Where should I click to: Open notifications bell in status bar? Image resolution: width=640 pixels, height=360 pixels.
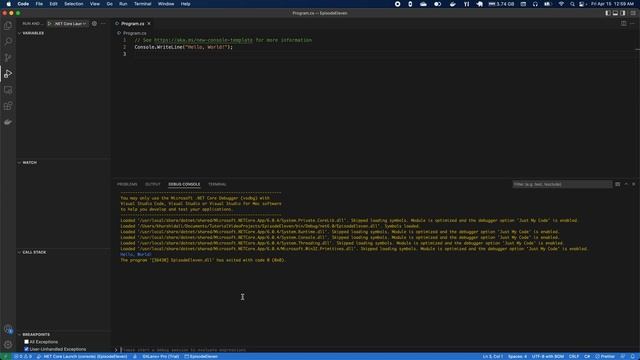coord(633,356)
